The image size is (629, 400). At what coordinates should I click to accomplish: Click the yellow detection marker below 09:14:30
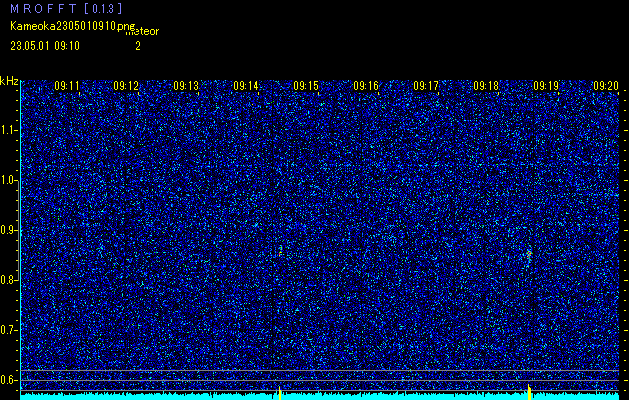click(280, 393)
